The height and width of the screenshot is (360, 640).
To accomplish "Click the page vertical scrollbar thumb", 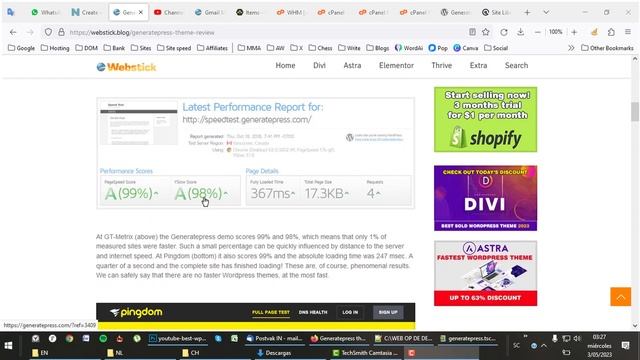I will click(x=635, y=111).
